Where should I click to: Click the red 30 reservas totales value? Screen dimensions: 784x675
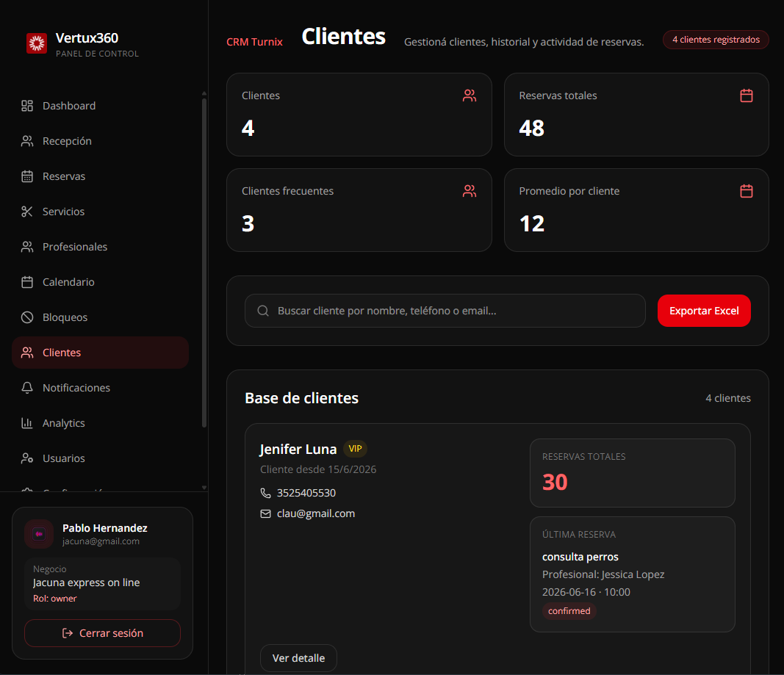click(x=555, y=482)
